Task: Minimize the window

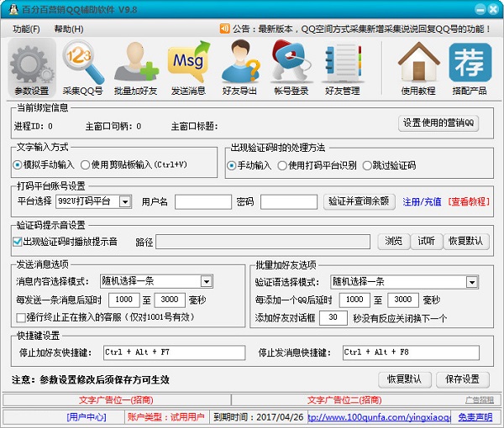Action: click(x=480, y=9)
